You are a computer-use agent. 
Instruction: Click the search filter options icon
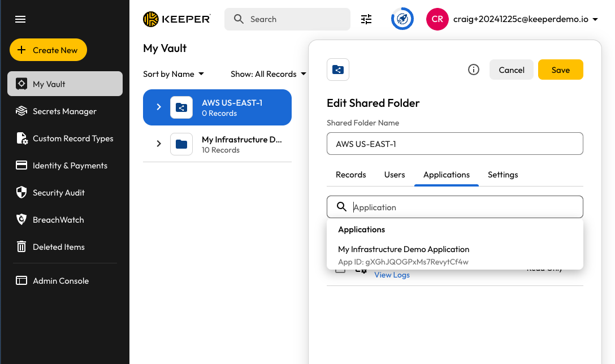[366, 19]
